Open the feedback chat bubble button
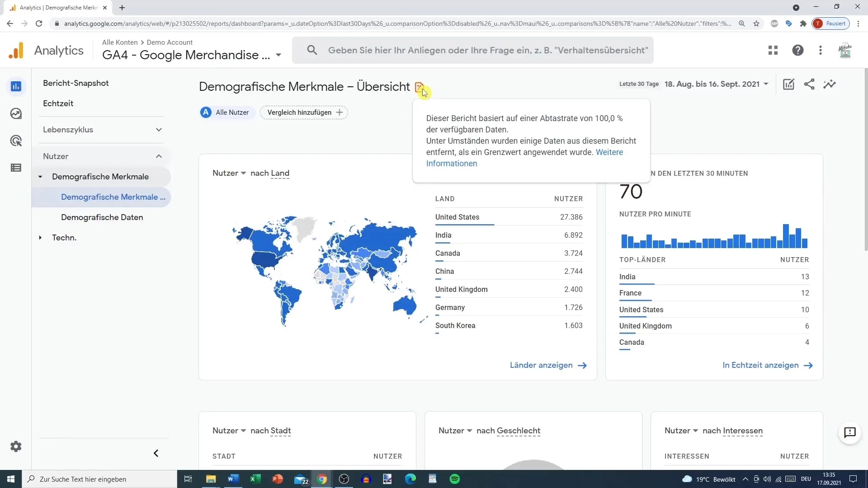Viewport: 868px width, 488px height. point(850,432)
